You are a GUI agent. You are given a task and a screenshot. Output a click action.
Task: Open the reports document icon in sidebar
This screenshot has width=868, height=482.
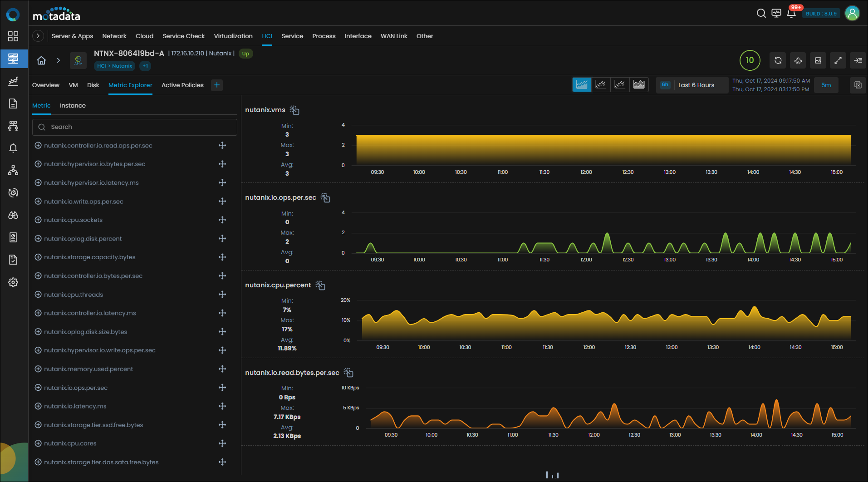click(13, 103)
